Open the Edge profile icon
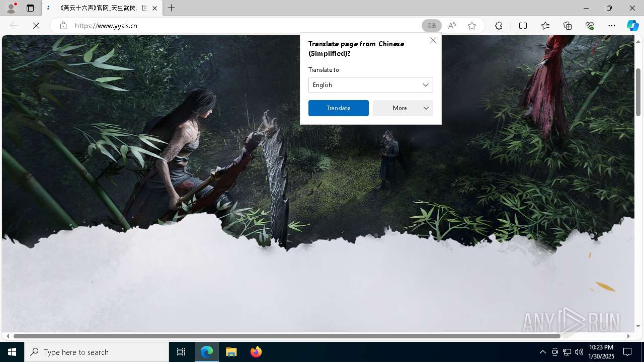Screen dimensions: 644x362 (x=11, y=8)
